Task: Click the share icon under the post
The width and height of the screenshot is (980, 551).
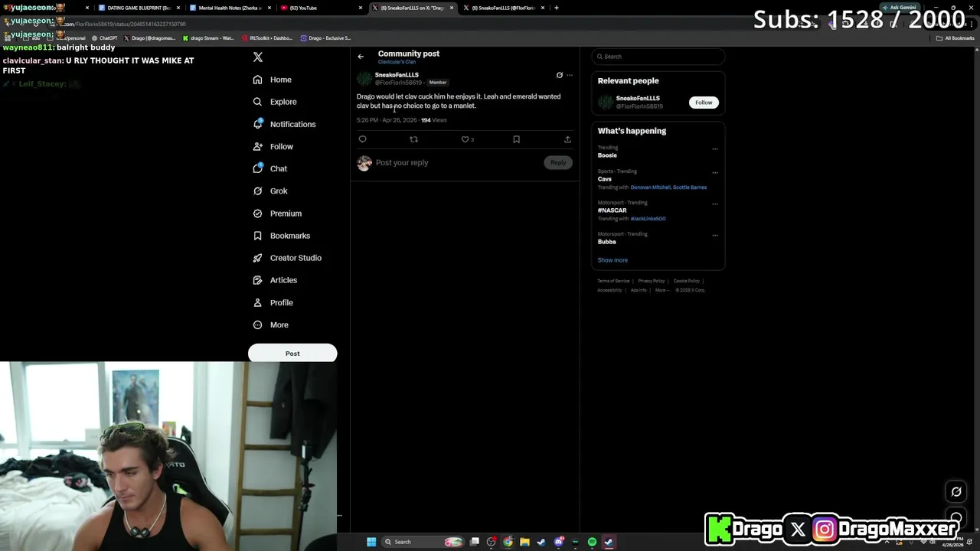Action: coord(567,139)
